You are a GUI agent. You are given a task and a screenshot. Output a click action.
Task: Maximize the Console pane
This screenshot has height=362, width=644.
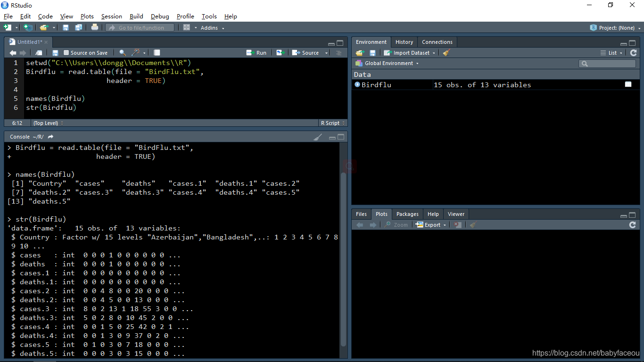(341, 137)
